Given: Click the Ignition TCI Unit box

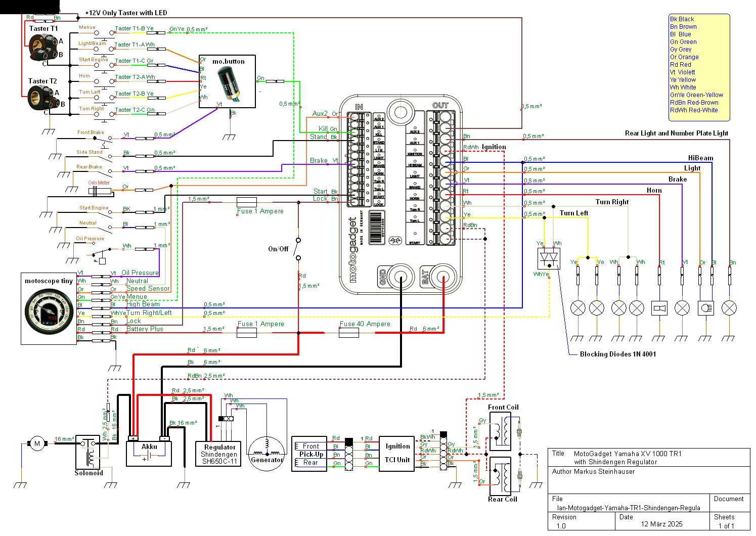Looking at the screenshot, I should pyautogui.click(x=397, y=454).
